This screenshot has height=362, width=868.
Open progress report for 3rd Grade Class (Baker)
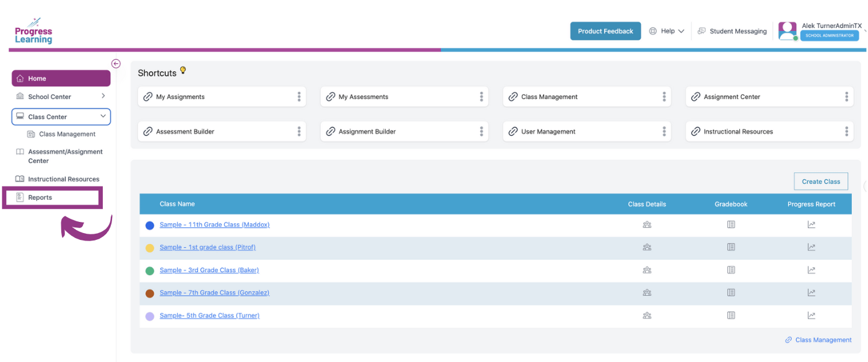coord(812,270)
